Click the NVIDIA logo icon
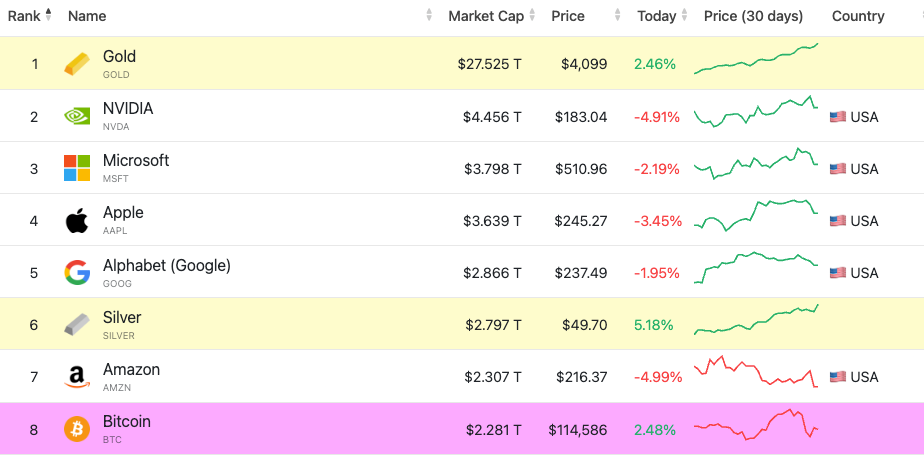924x455 pixels. [x=77, y=116]
